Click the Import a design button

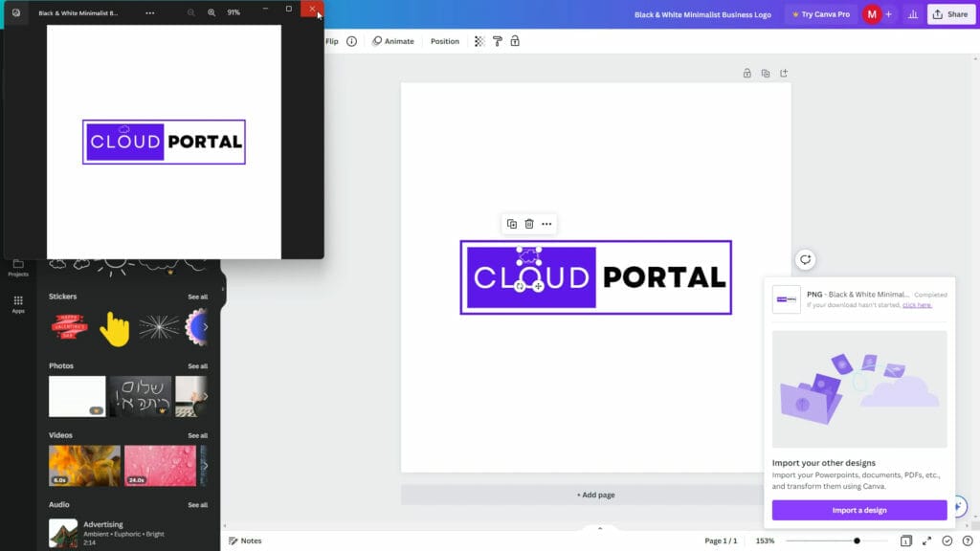(858, 510)
